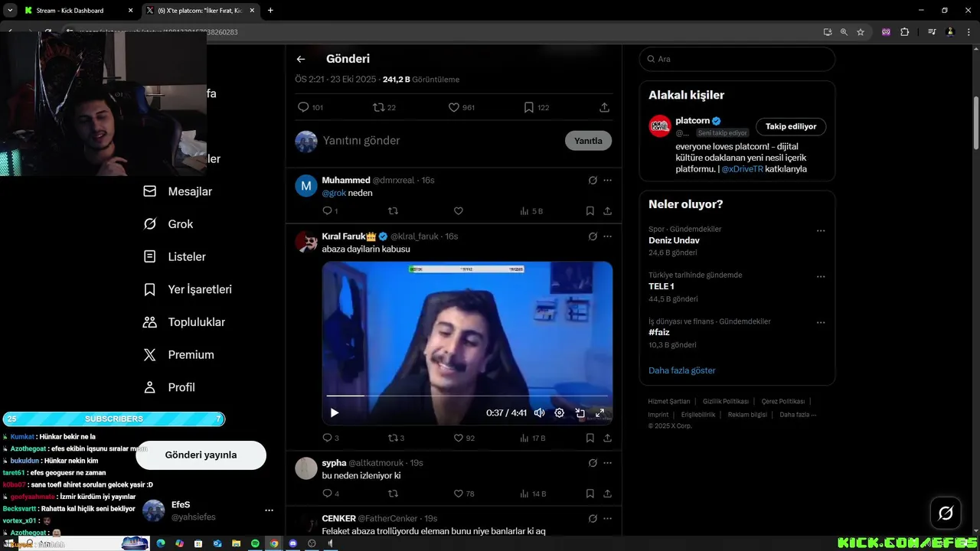Go back using the Gönderi arrow
This screenshot has width=980, height=551.
pos(301,59)
